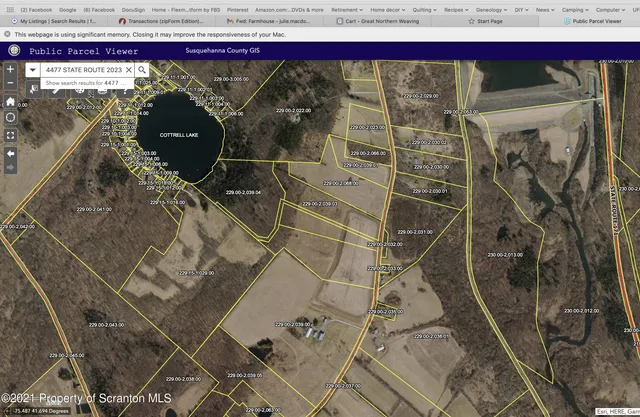This screenshot has height=417, width=640.
Task: Click the Home default extent button
Action: tap(10, 102)
